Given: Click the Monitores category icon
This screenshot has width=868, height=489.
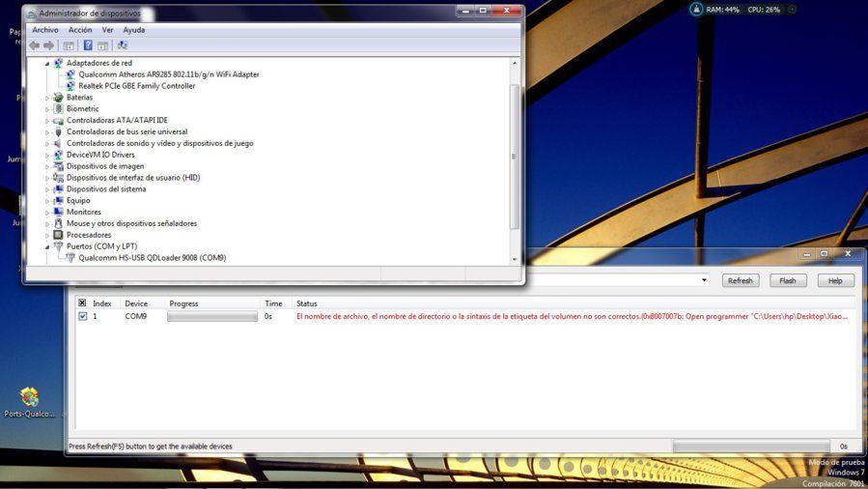Looking at the screenshot, I should (58, 212).
